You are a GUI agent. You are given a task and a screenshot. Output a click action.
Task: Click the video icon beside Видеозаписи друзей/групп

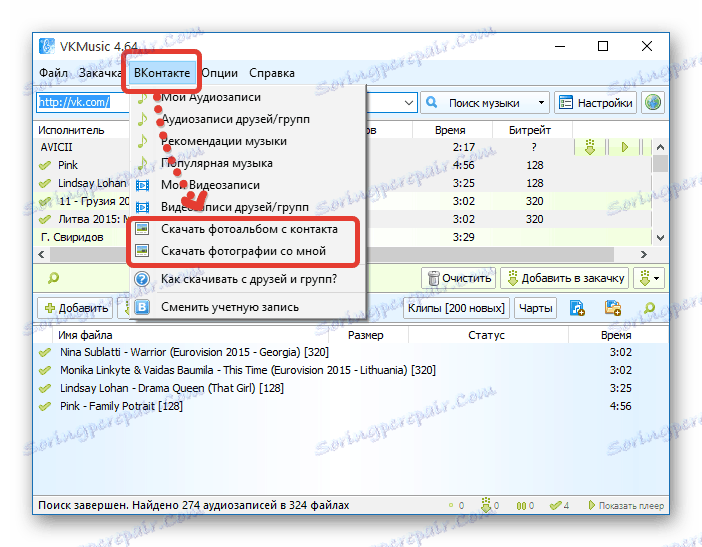[142, 207]
